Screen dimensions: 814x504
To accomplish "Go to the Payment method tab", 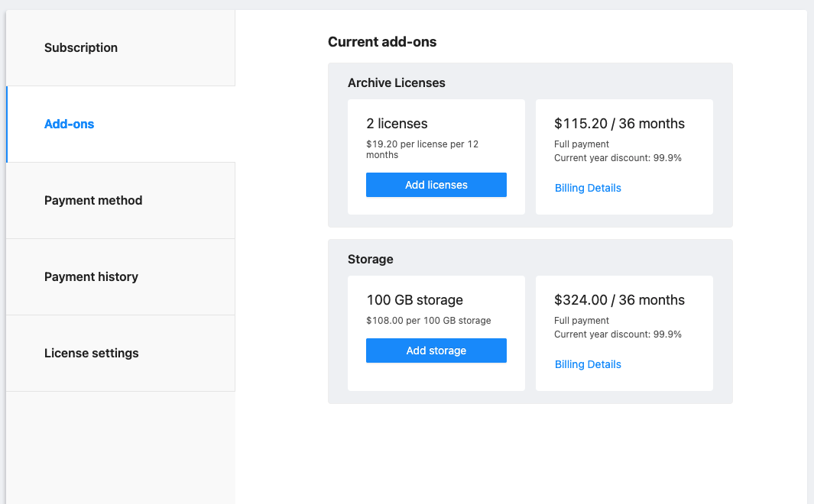I will (x=93, y=200).
